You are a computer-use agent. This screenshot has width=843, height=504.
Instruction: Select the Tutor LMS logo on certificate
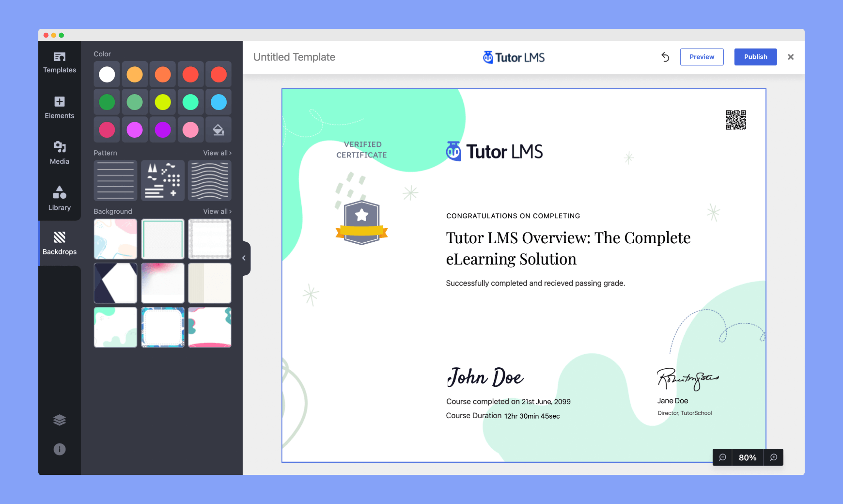[x=494, y=152]
